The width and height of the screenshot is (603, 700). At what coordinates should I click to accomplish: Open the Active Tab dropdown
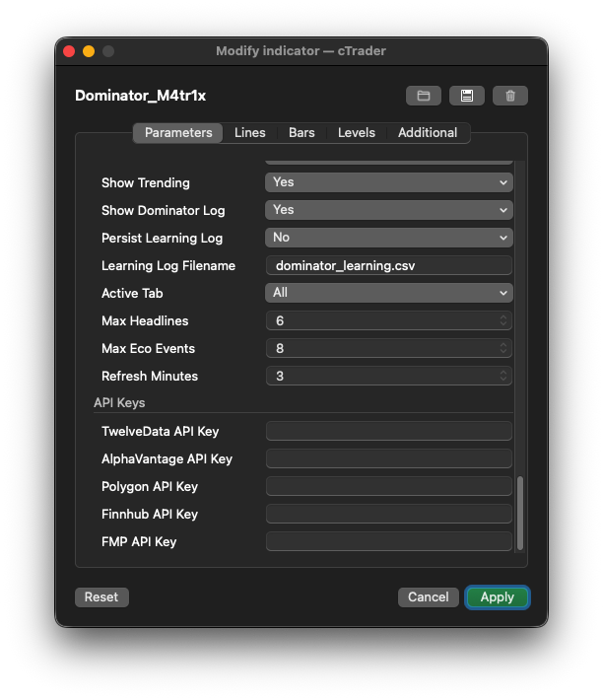click(x=389, y=293)
